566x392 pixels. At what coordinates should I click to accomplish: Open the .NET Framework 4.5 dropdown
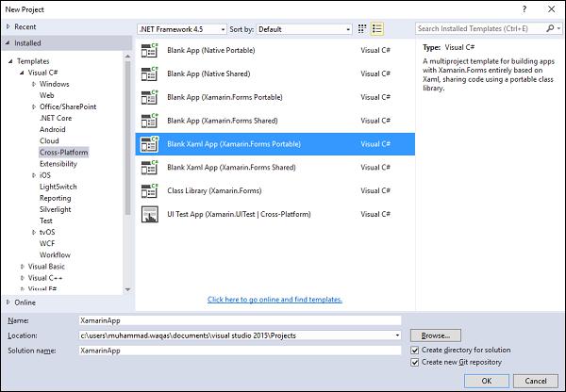pyautogui.click(x=182, y=29)
